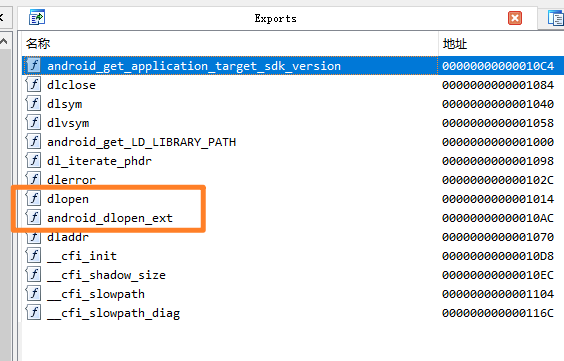Click address 0000000000001014 of dlopen
The image size is (564, 361).
coord(498,199)
